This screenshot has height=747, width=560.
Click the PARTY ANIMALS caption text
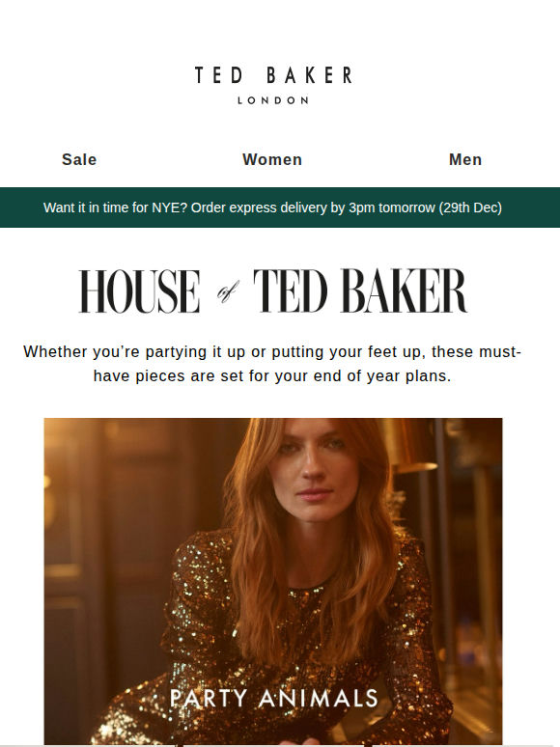[273, 699]
